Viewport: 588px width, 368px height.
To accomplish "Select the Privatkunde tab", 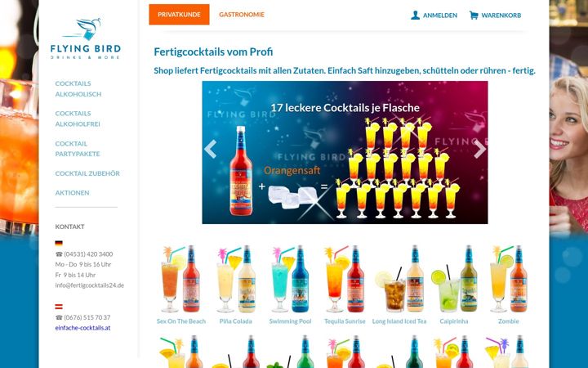I will pos(179,15).
